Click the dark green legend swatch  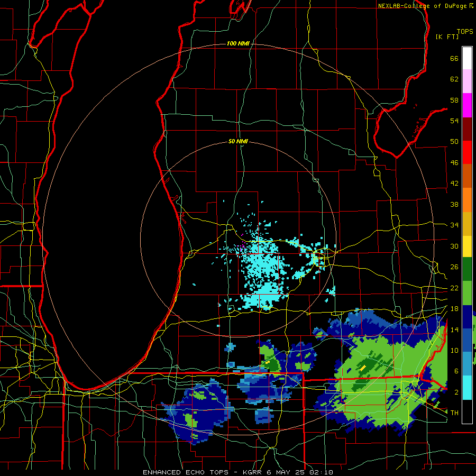tap(467, 269)
